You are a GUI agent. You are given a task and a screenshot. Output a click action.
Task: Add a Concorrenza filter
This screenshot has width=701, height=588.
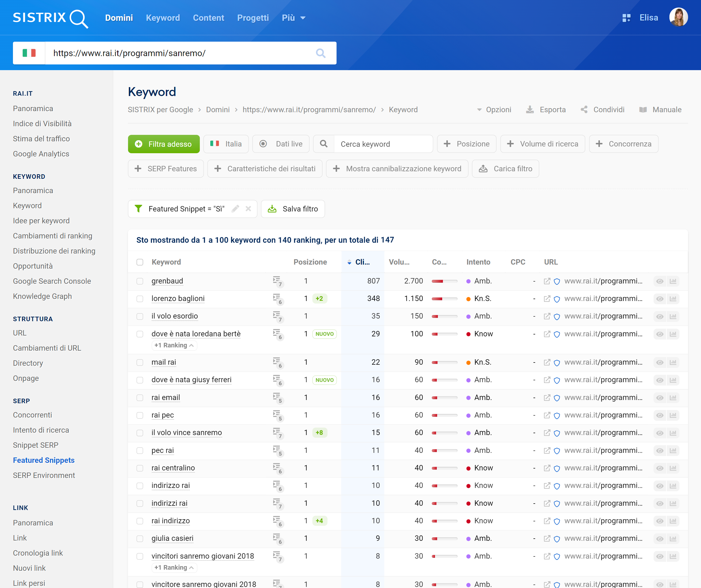click(624, 144)
